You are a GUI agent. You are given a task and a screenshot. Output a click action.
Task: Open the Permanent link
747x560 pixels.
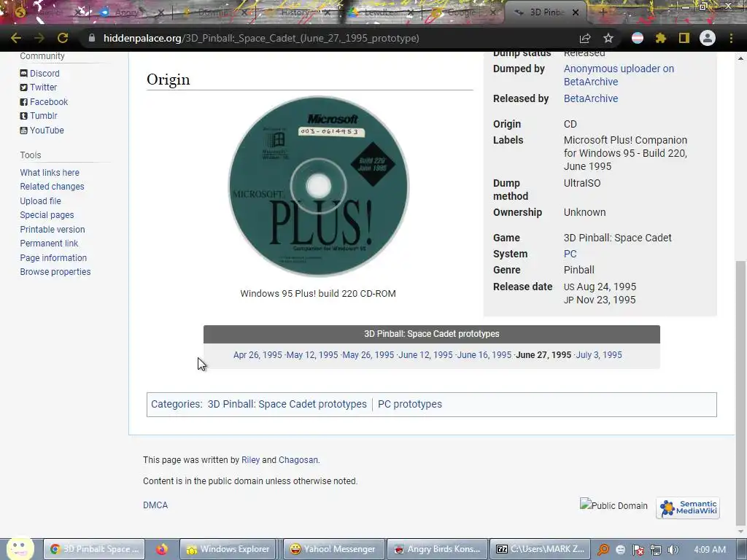coord(49,244)
